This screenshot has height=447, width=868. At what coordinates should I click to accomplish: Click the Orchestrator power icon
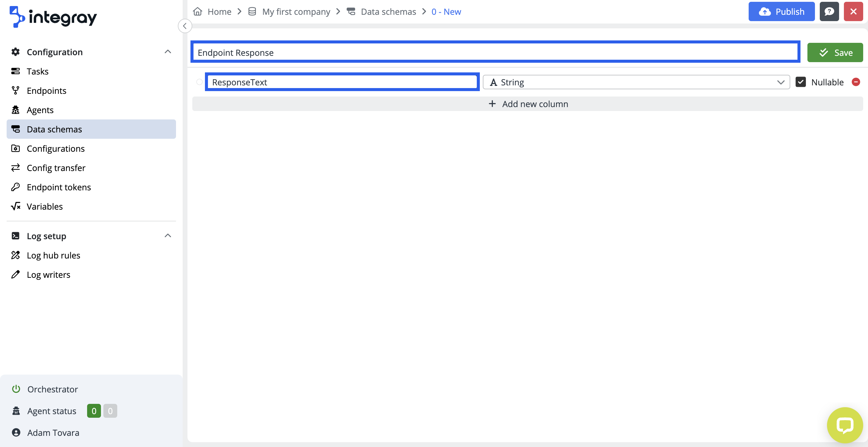(x=16, y=389)
